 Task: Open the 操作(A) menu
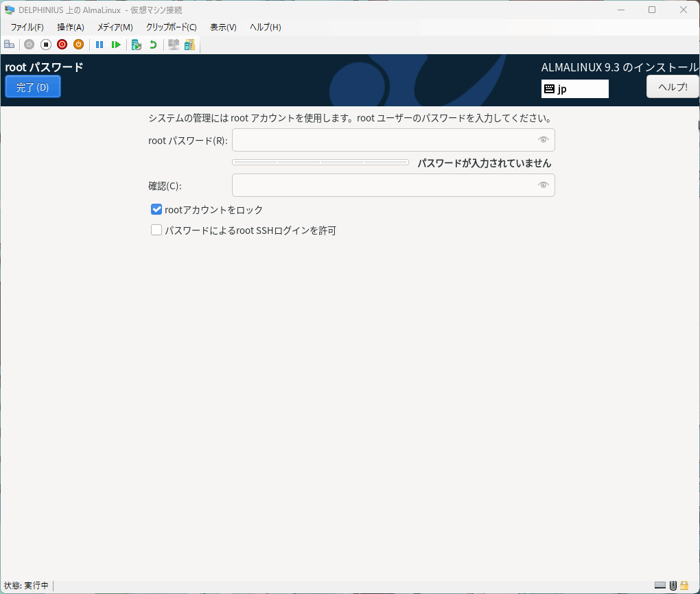click(x=71, y=27)
